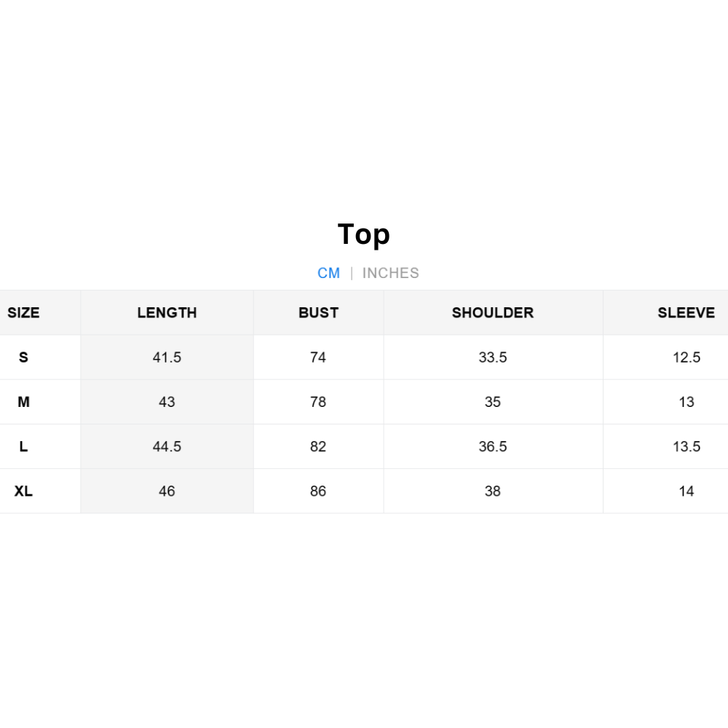Select the LENGTH column header
This screenshot has height=728, width=728.
(167, 312)
